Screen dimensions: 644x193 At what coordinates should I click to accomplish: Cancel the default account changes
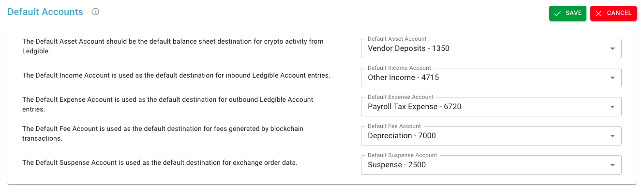[x=613, y=14]
